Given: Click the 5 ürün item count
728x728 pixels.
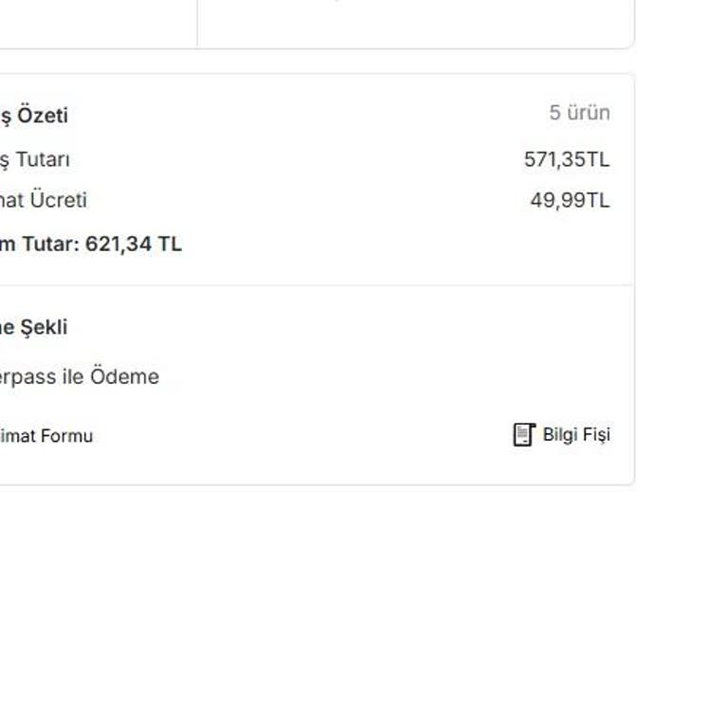Looking at the screenshot, I should pos(579,113).
